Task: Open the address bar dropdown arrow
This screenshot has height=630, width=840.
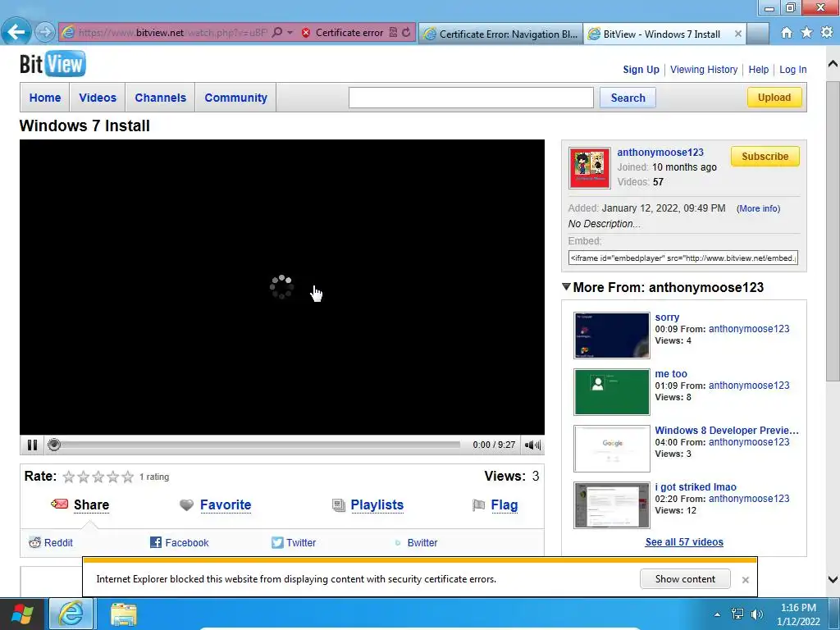Action: point(290,33)
